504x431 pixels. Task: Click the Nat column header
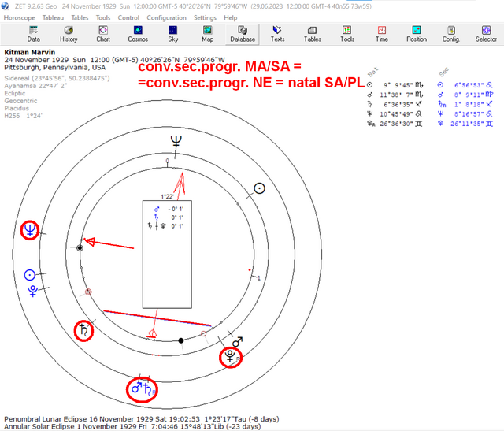[372, 72]
